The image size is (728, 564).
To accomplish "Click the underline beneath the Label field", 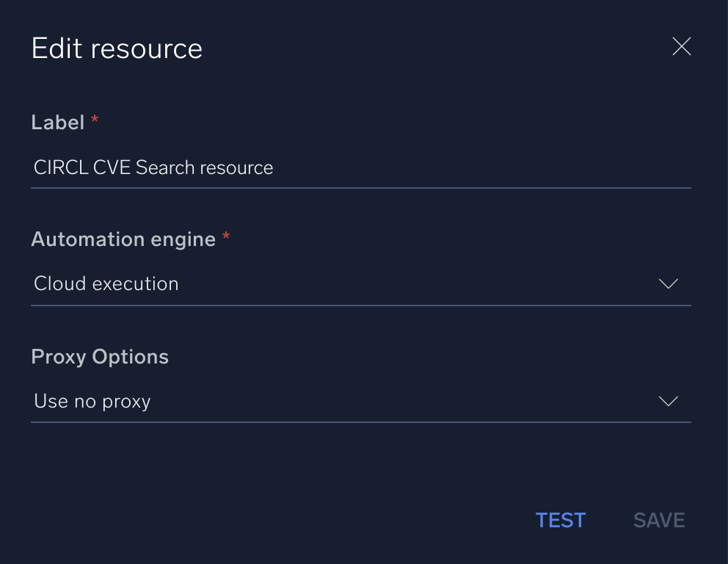I will [x=361, y=187].
